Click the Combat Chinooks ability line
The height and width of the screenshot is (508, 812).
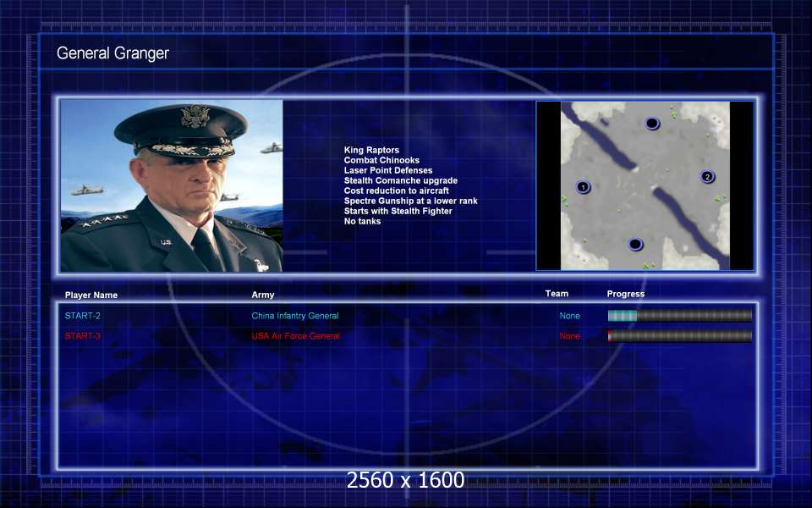pyautogui.click(x=381, y=160)
